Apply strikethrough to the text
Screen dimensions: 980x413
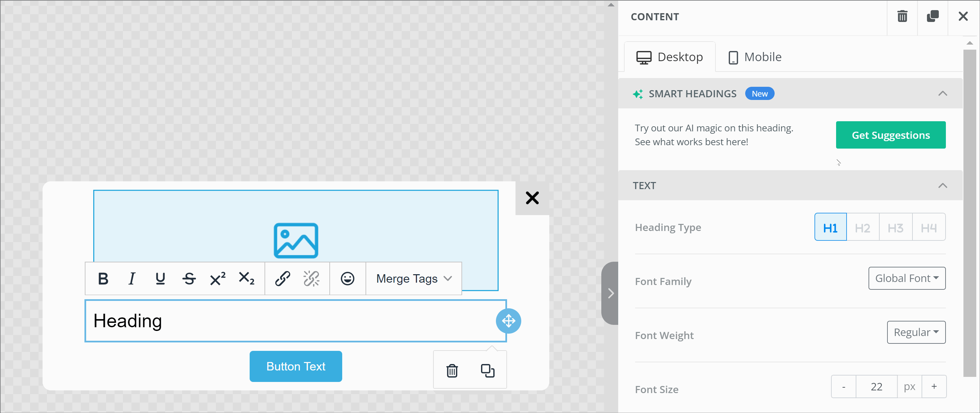coord(189,278)
